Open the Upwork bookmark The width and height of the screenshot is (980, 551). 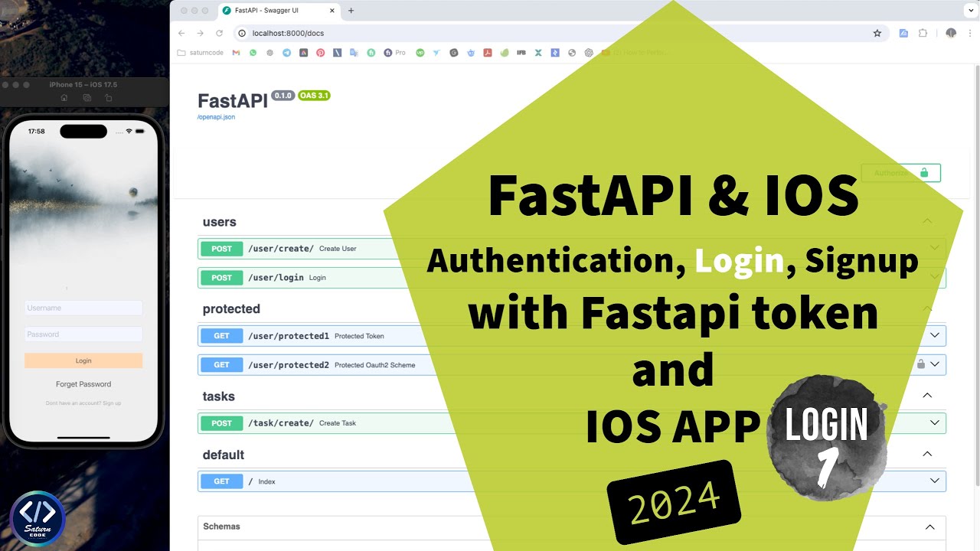pyautogui.click(x=420, y=53)
